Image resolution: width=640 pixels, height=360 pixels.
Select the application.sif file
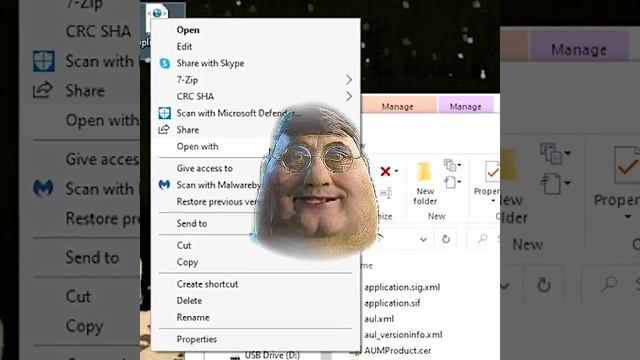pyautogui.click(x=392, y=303)
